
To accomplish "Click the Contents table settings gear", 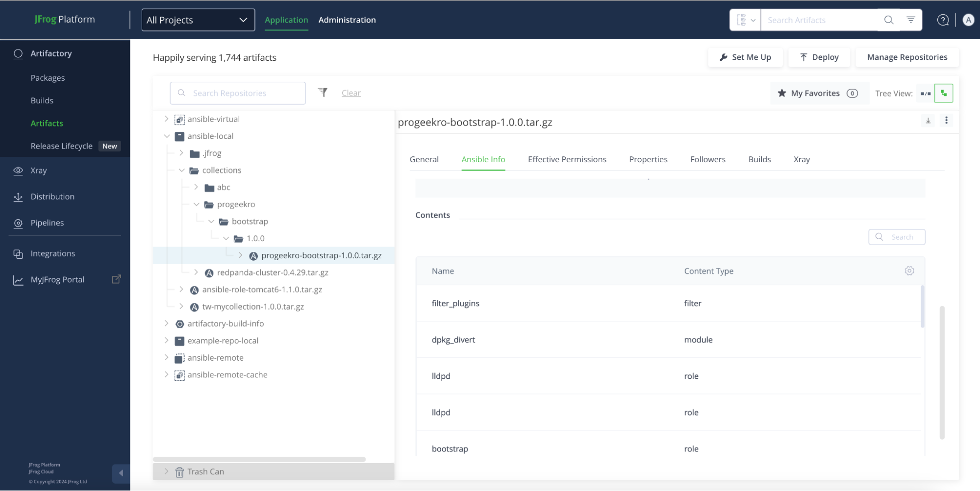I will (909, 271).
